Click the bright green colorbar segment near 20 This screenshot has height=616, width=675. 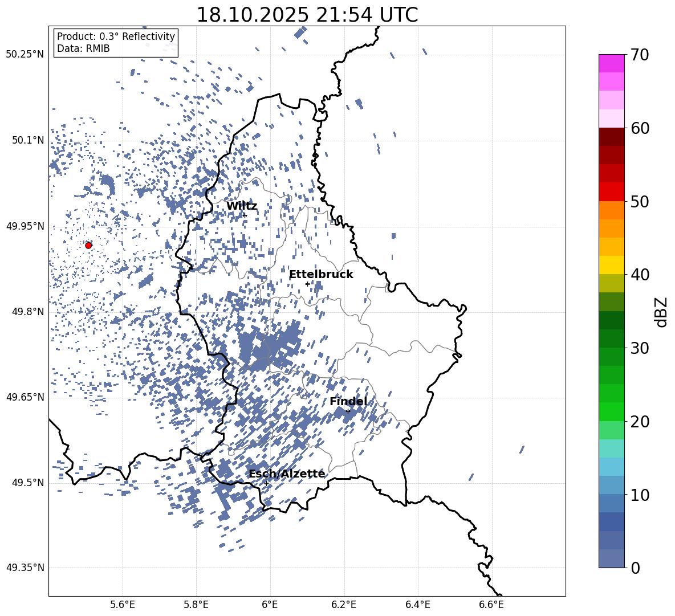click(611, 411)
